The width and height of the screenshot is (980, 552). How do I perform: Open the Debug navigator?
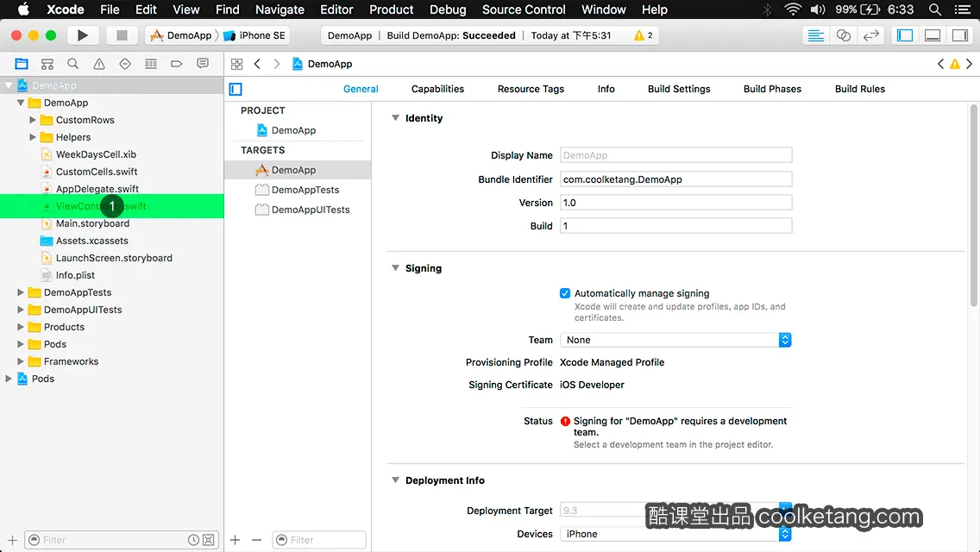151,64
